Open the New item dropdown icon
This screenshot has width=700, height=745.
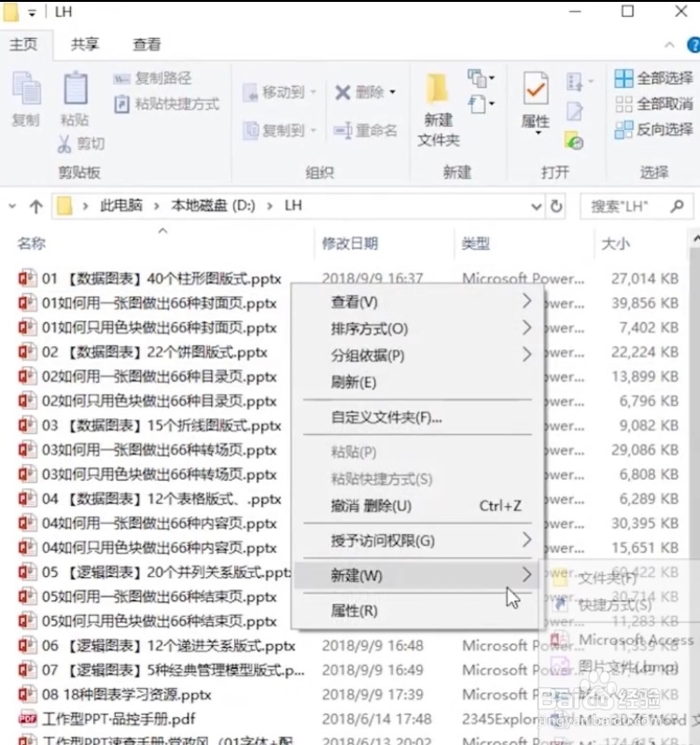click(x=481, y=77)
